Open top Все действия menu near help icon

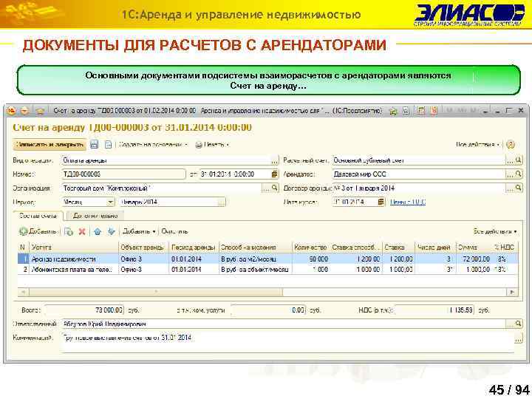478,145
